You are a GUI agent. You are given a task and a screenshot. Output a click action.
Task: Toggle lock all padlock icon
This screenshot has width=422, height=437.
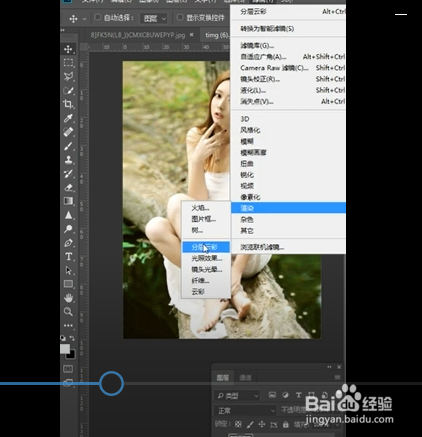tap(286, 424)
